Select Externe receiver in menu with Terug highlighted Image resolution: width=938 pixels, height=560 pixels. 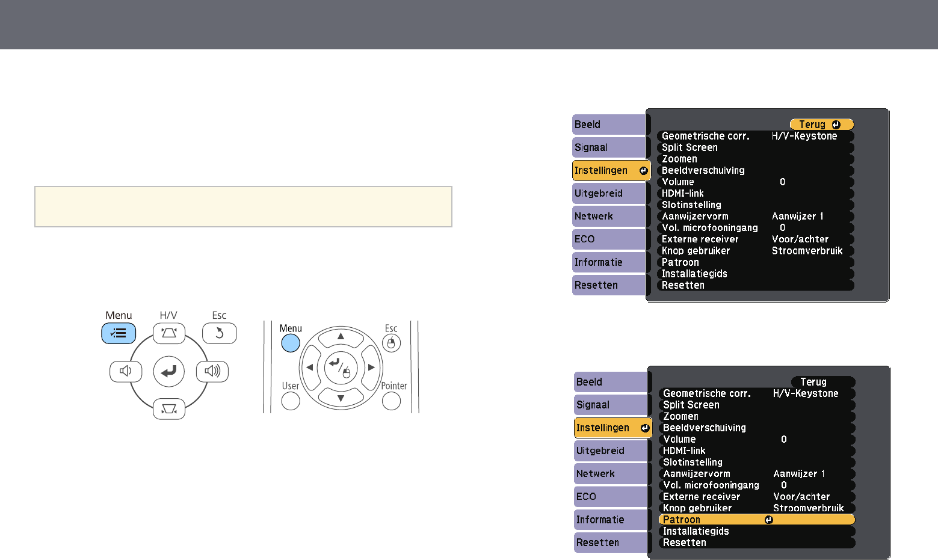pyautogui.click(x=756, y=239)
